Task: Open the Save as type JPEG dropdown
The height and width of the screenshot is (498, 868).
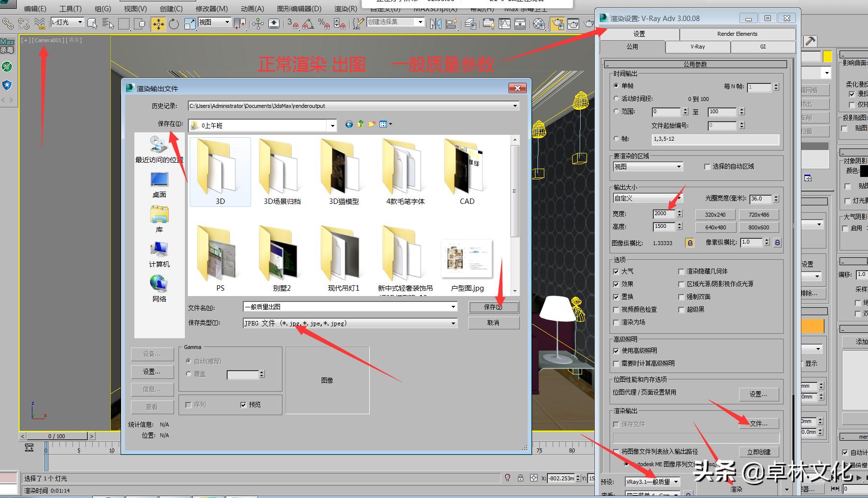Action: tap(453, 323)
